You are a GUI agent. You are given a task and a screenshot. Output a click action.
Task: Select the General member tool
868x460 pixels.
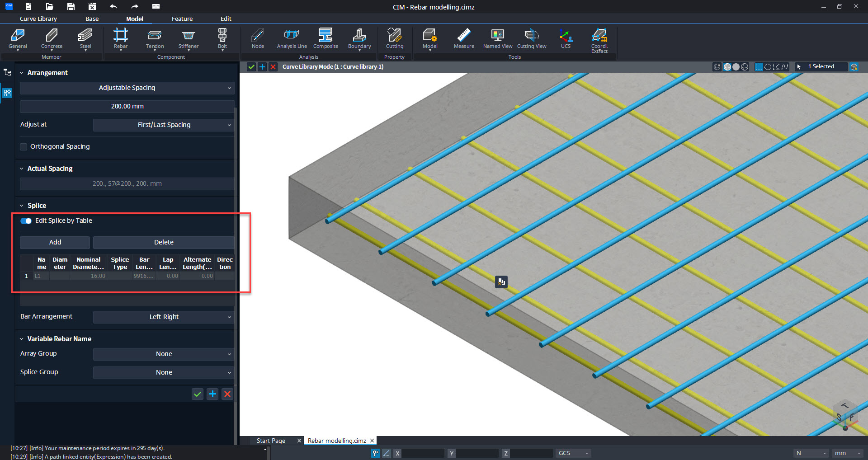[18, 39]
